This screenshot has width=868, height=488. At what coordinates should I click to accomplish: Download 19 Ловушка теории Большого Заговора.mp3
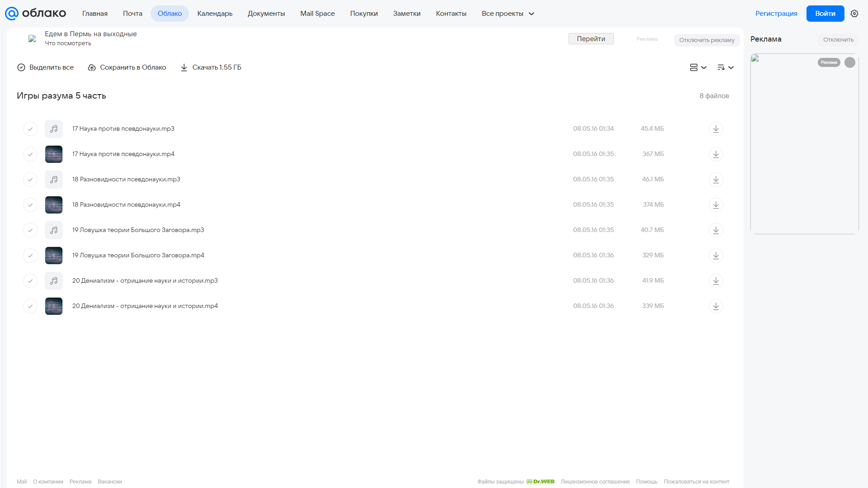716,230
